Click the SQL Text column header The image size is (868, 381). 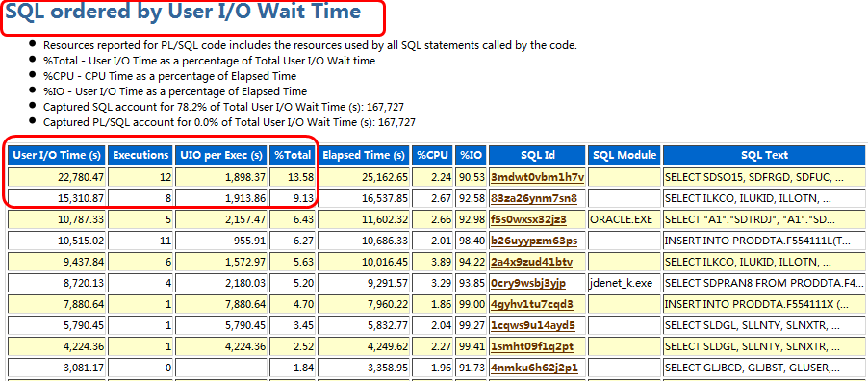point(764,156)
